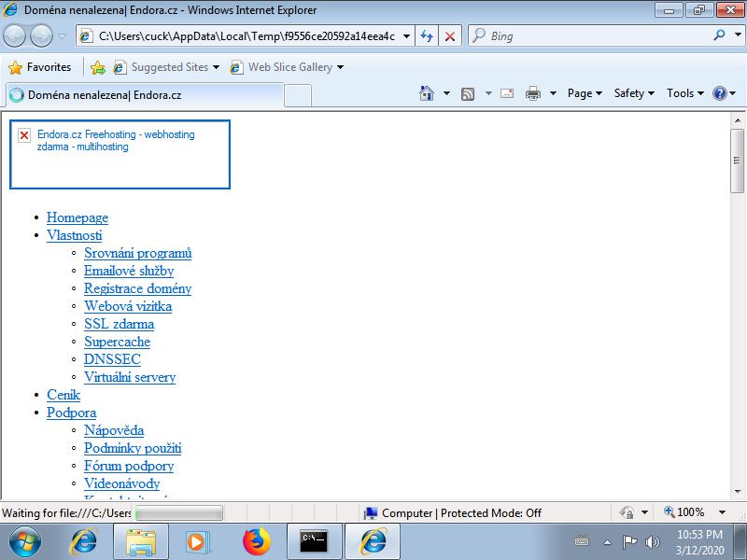The width and height of the screenshot is (747, 560).
Task: Open the search provider dropdown arrow
Action: 738,35
